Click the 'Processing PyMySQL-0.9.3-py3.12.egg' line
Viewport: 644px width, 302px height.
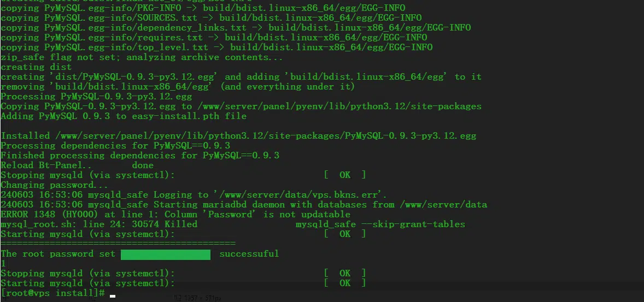pos(97,97)
